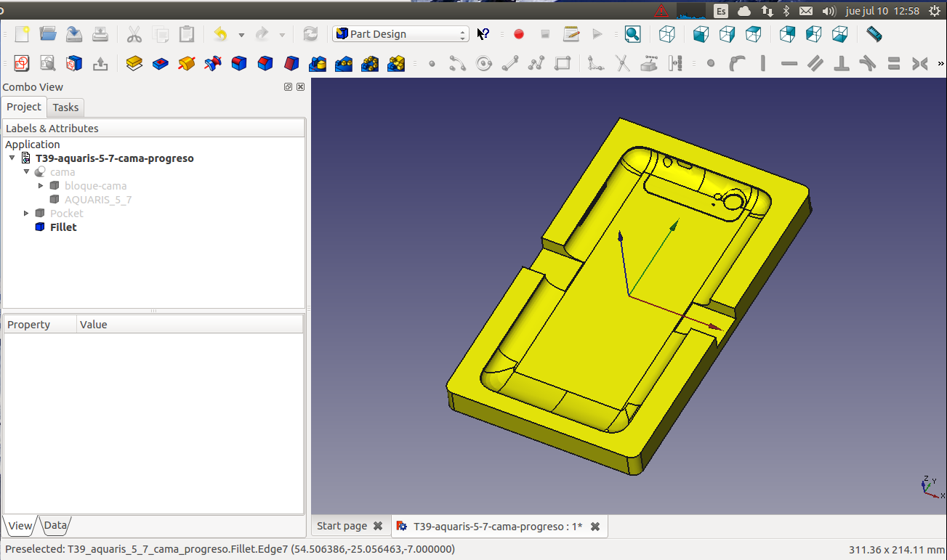Expand the bloque-cama tree node
The image size is (947, 560).
tap(41, 186)
